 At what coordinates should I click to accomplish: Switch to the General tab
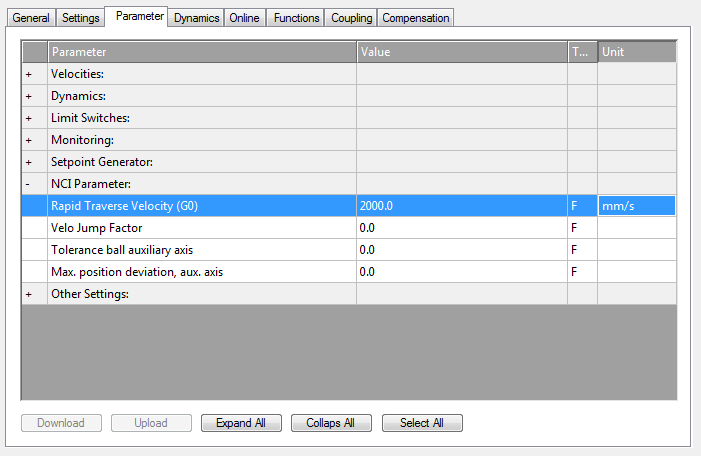[x=31, y=18]
